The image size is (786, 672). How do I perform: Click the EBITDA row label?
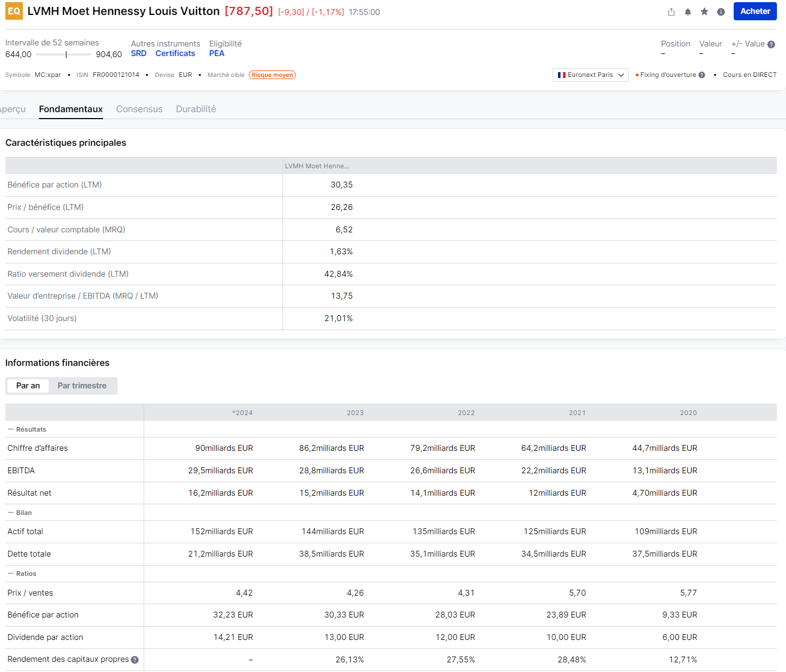(21, 471)
